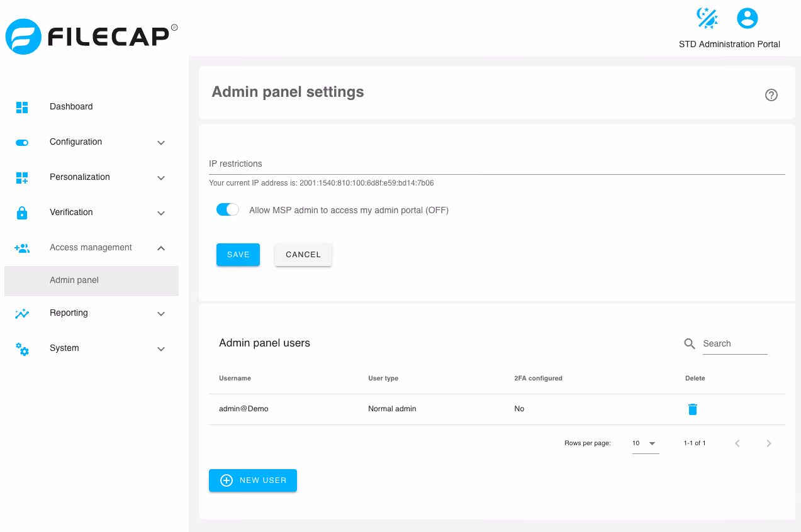Click the Verification padlock icon
801x532 pixels.
click(x=22, y=213)
